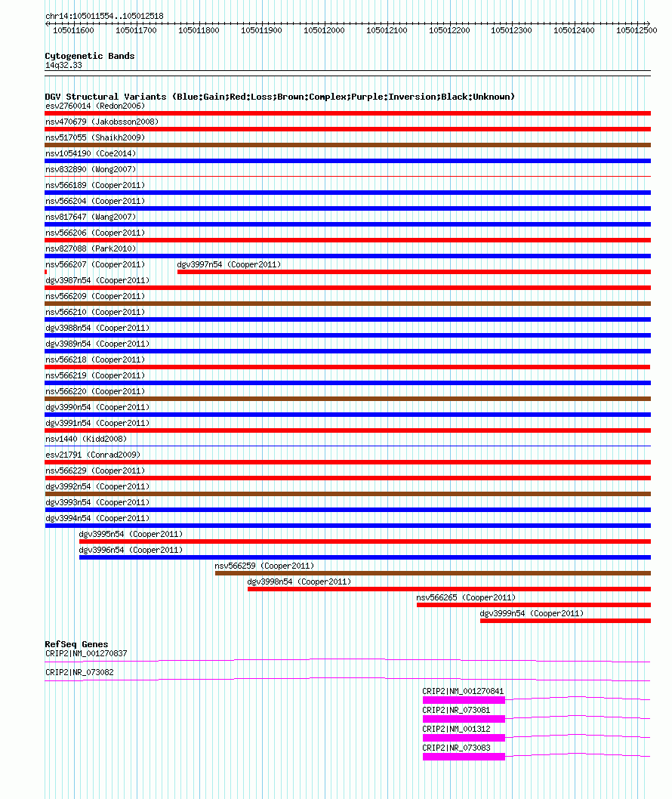Open the nsv1440 (Kidd2008) label
672x799 pixels.
(x=86, y=439)
